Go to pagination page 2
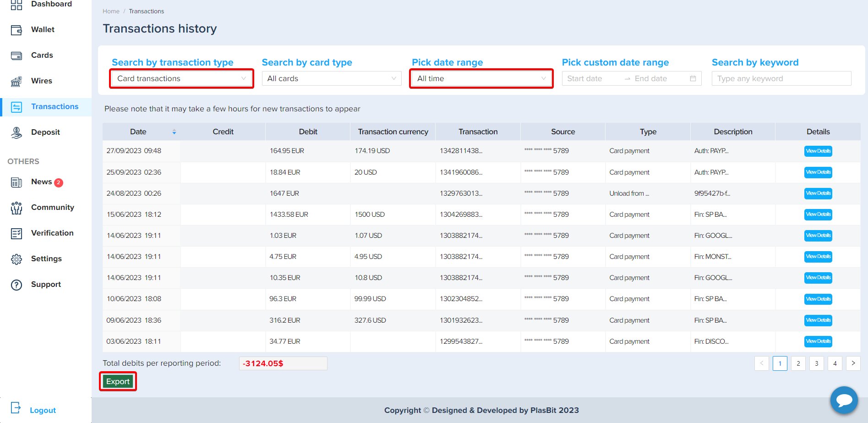Screen dimensions: 868x423 coord(798,363)
